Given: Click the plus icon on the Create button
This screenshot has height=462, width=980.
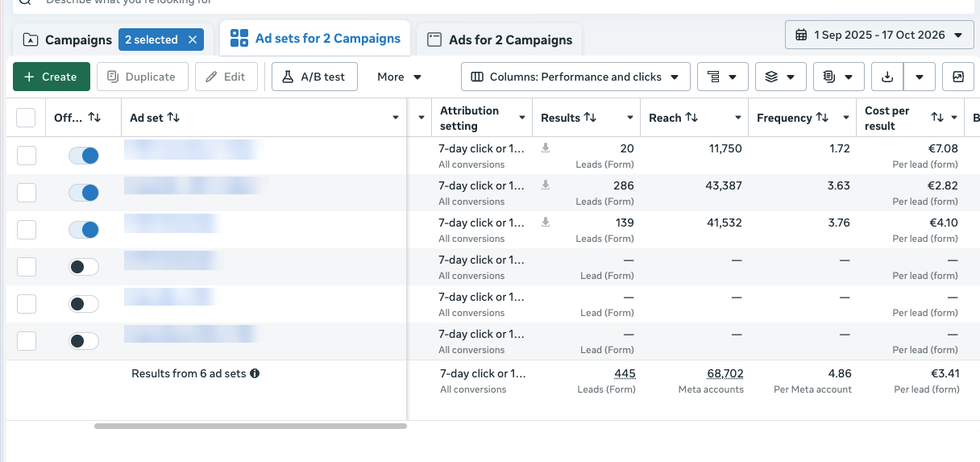Looking at the screenshot, I should [29, 77].
